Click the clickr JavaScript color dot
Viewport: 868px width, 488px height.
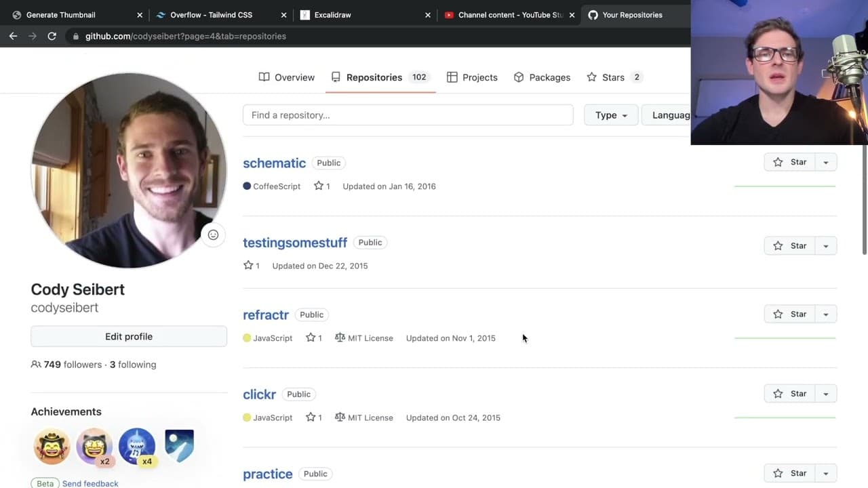pyautogui.click(x=247, y=418)
